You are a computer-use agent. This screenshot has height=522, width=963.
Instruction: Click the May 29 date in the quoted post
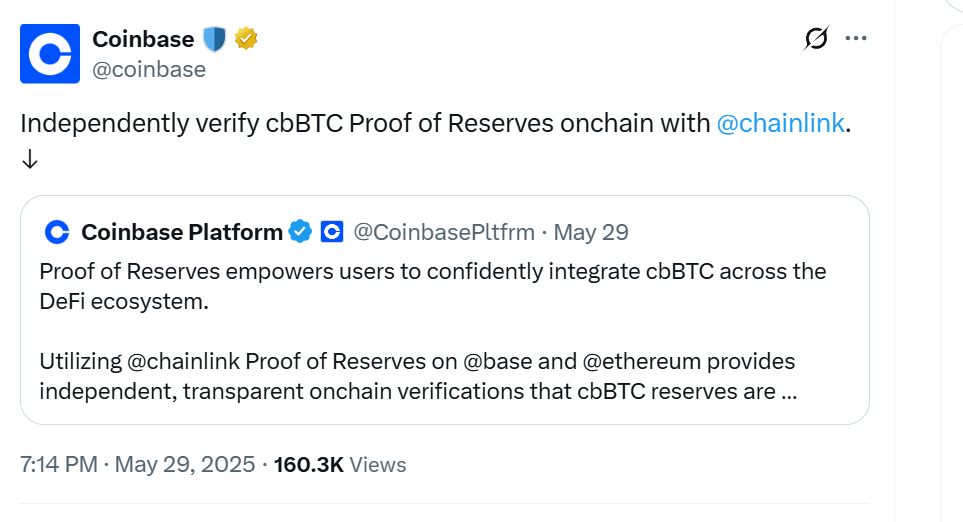(x=591, y=233)
